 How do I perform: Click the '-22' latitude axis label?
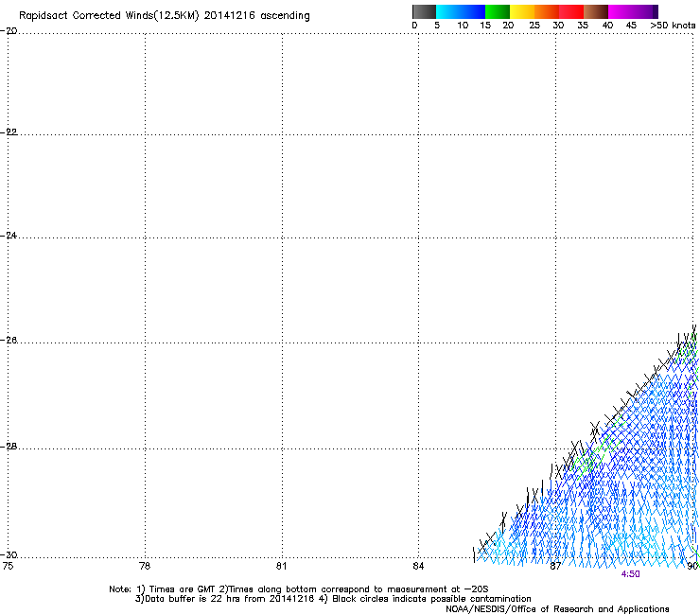[x=9, y=132]
